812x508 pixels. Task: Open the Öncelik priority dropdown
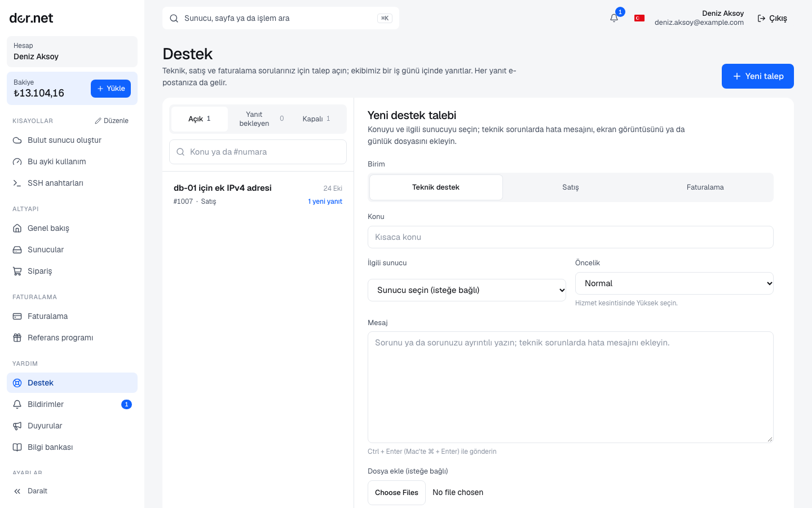[x=674, y=283]
